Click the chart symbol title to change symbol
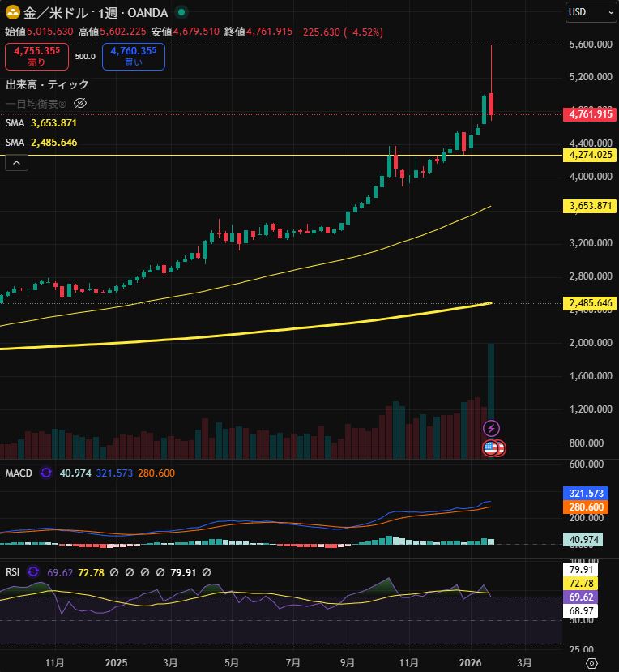Viewport: 619px width, 672px height. pyautogui.click(x=93, y=12)
